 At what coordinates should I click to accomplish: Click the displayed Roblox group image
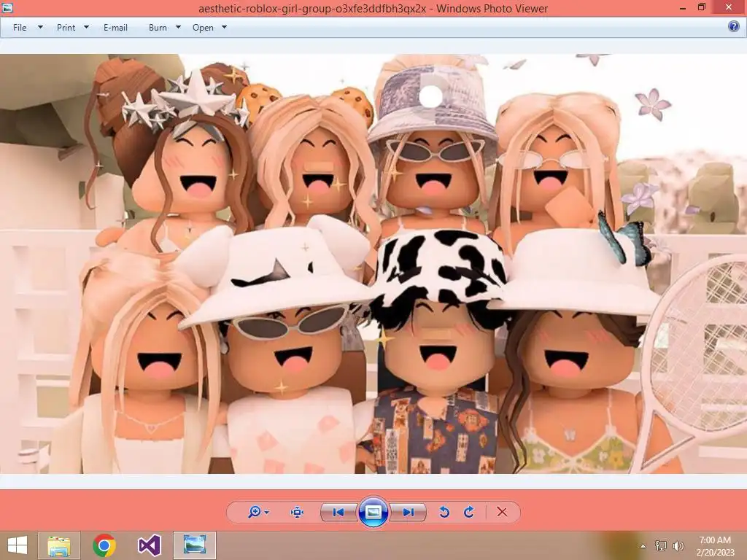click(x=373, y=264)
